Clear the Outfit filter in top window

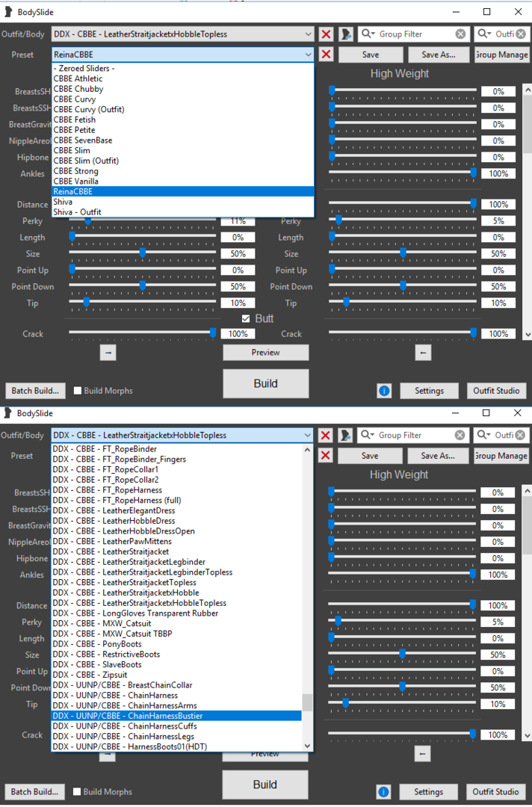pos(521,34)
